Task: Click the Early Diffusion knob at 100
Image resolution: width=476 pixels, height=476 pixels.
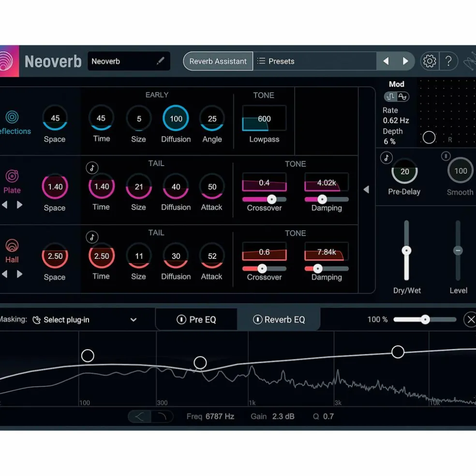Action: 176,118
